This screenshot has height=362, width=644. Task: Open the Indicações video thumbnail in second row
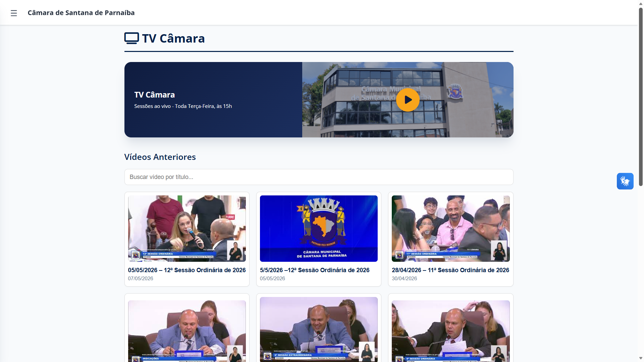(187, 331)
